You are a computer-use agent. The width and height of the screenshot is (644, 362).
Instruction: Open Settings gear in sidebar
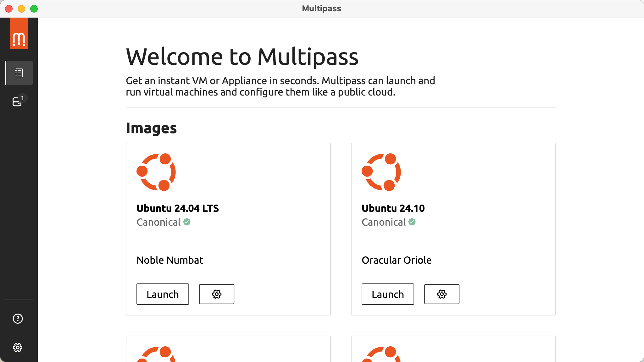click(x=18, y=348)
